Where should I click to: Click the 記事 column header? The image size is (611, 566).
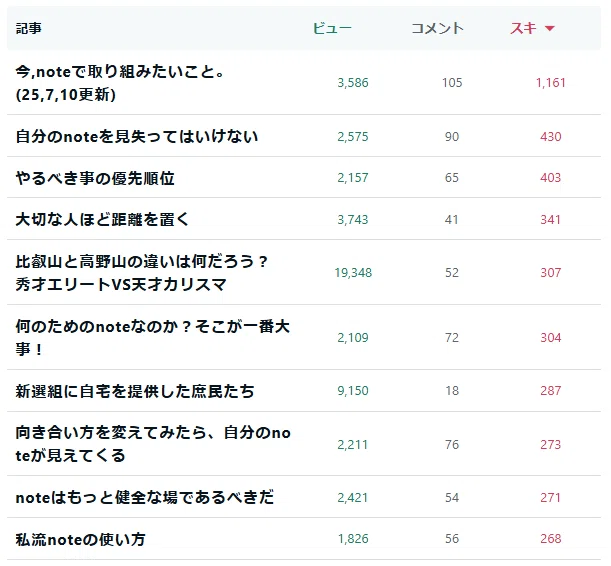tap(28, 28)
